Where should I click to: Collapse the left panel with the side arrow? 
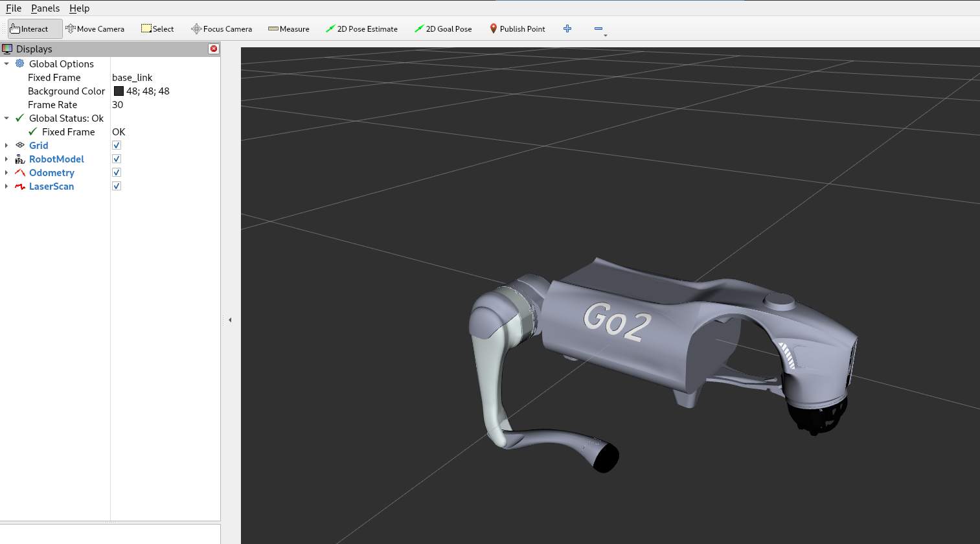(230, 320)
